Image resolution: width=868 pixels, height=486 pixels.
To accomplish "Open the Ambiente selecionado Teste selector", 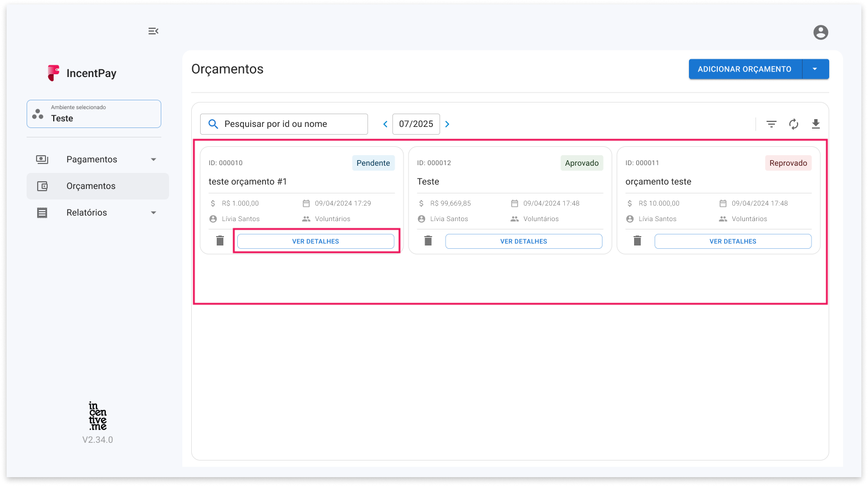I will 94,114.
